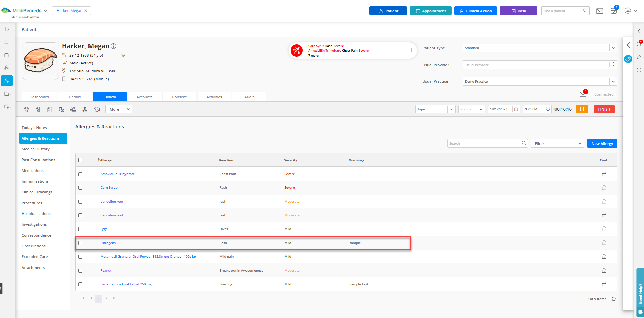This screenshot has height=318, width=644.
Task: Click the clock icon beside 9:26 PM
Action: 548,109
